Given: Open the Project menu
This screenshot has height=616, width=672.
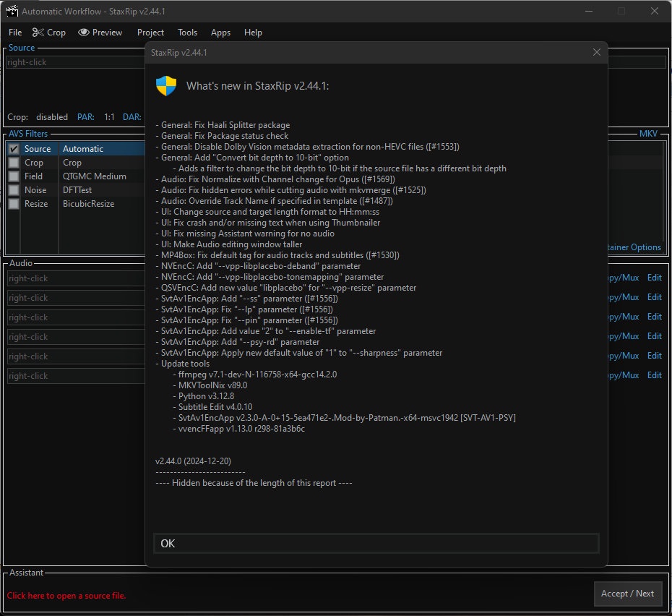Looking at the screenshot, I should click(150, 33).
